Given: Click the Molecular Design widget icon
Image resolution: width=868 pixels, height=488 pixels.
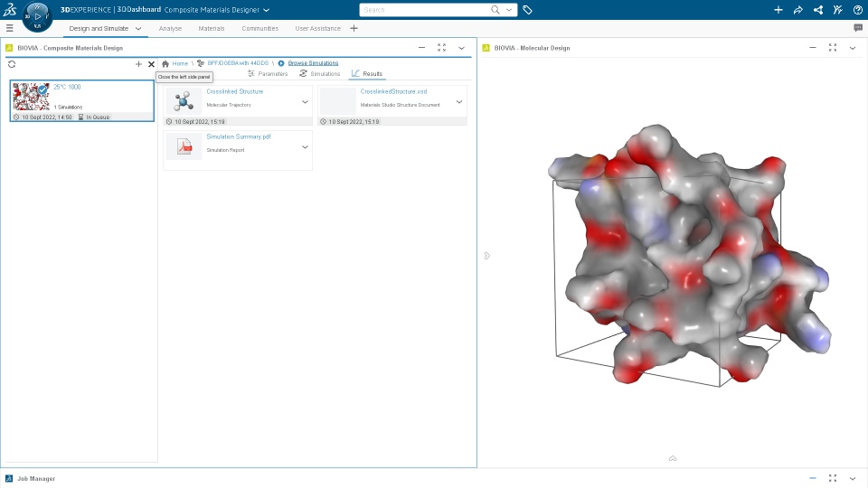Looking at the screenshot, I should (486, 48).
